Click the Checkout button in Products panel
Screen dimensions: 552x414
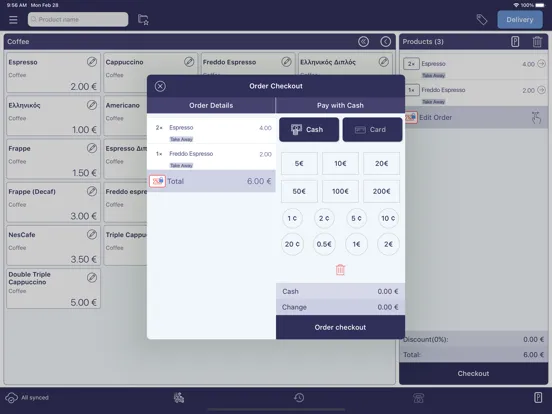pyautogui.click(x=473, y=374)
